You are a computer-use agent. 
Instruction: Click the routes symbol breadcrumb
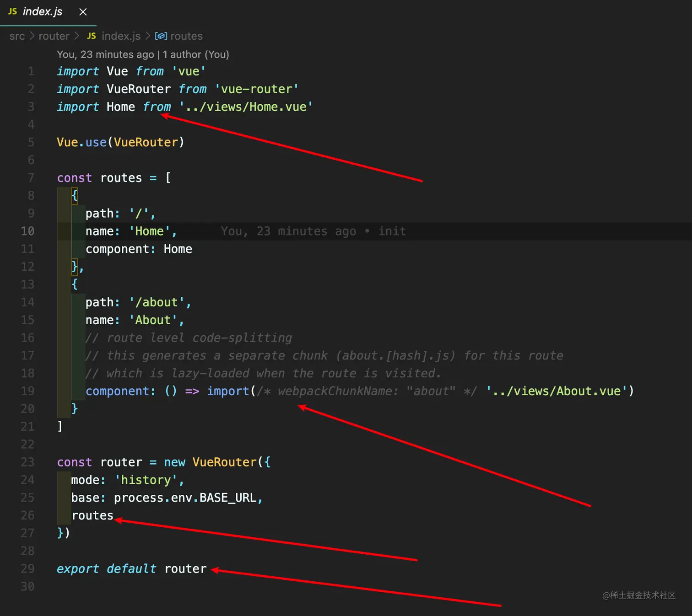pyautogui.click(x=186, y=36)
